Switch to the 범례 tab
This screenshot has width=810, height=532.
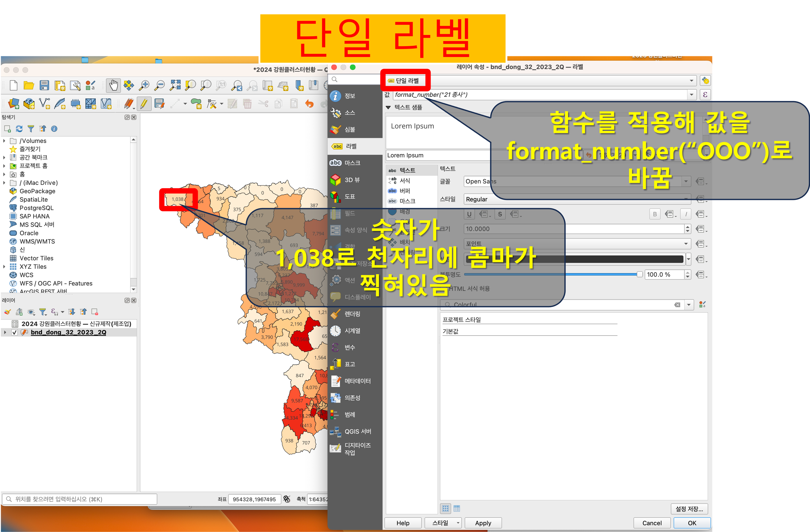[349, 415]
